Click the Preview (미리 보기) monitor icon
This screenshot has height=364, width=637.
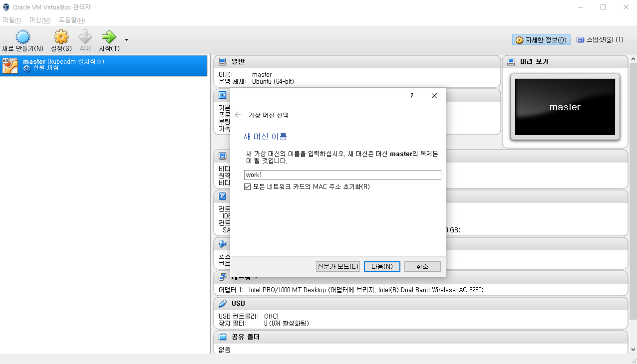click(511, 62)
